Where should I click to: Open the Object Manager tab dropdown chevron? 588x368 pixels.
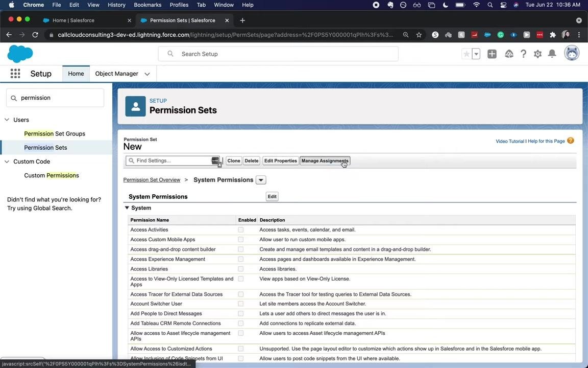[x=147, y=74]
